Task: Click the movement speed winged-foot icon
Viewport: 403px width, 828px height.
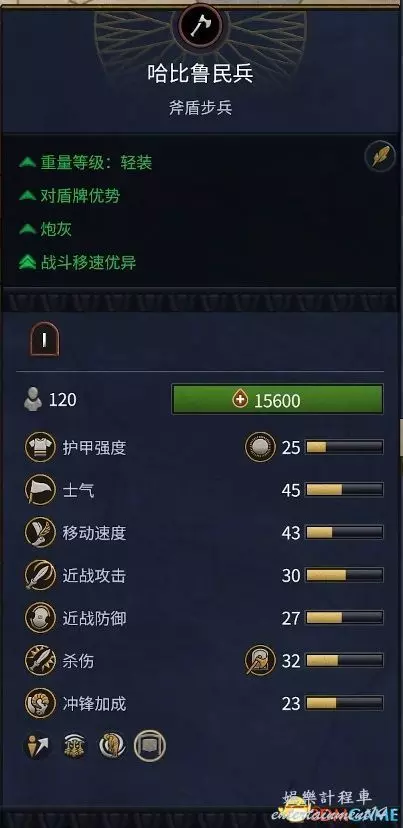Action: click(x=40, y=533)
